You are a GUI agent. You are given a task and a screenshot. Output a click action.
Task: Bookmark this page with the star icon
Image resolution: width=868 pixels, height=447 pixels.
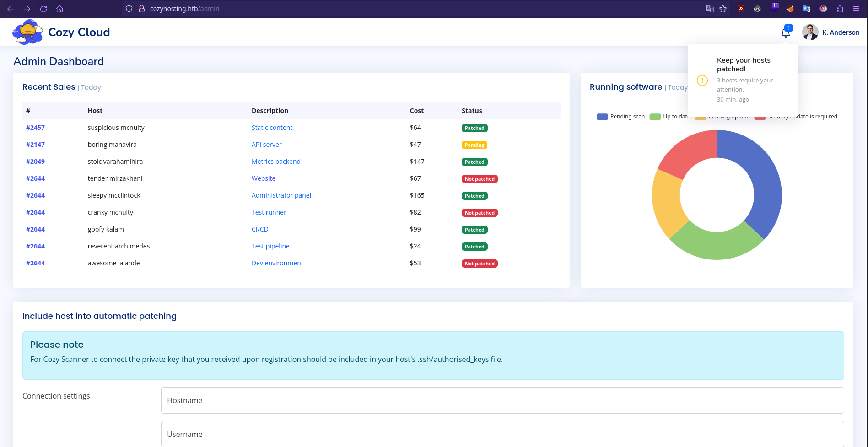point(723,9)
